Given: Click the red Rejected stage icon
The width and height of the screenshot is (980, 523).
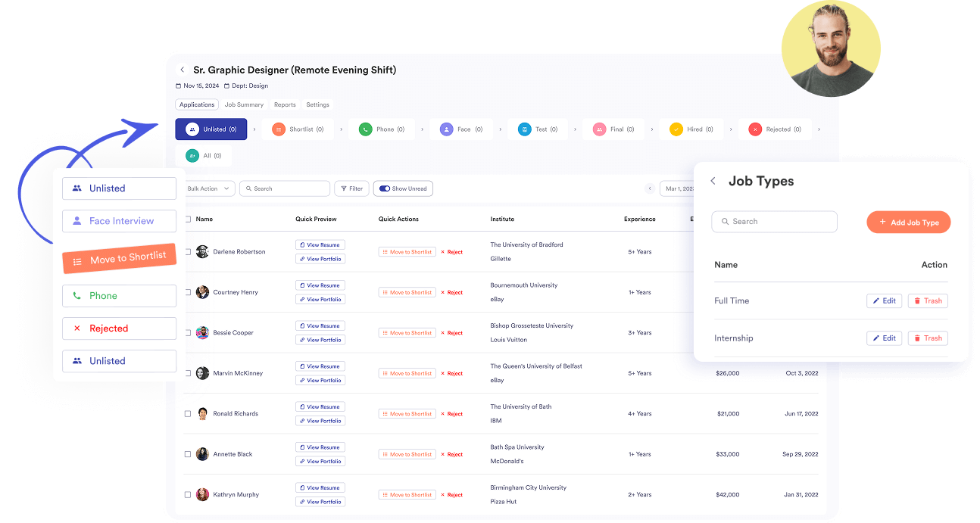Looking at the screenshot, I should (754, 129).
